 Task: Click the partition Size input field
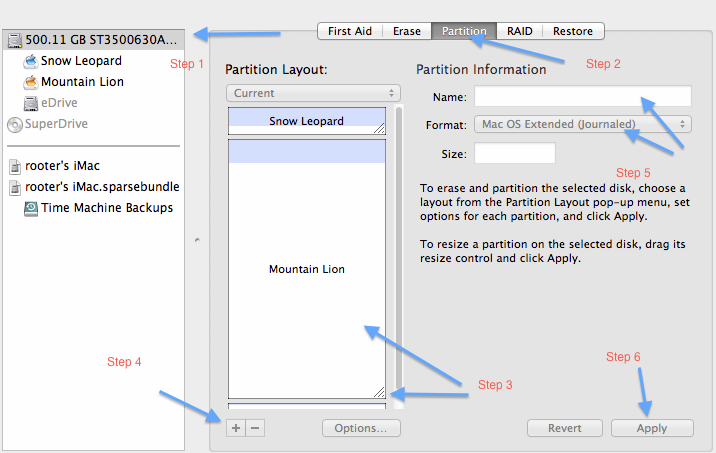click(515, 153)
